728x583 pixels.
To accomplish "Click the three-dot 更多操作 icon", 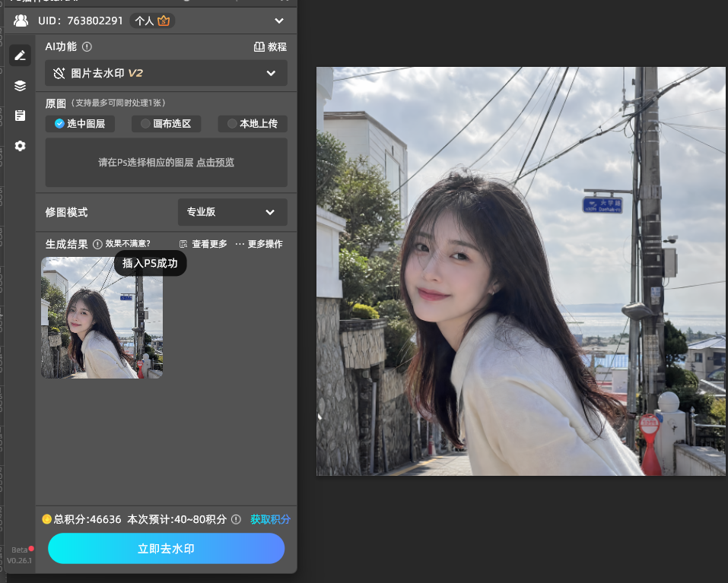I will (x=240, y=244).
